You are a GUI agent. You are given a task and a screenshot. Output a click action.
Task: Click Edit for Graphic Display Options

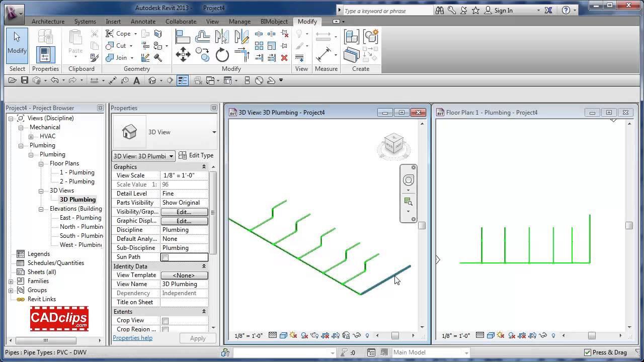point(184,221)
